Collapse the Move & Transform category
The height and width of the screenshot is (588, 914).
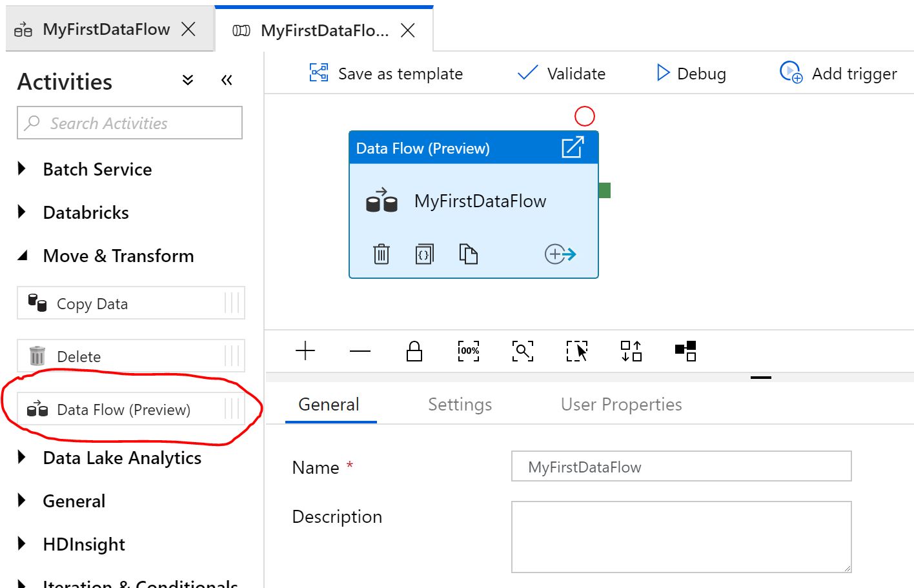[x=23, y=256]
